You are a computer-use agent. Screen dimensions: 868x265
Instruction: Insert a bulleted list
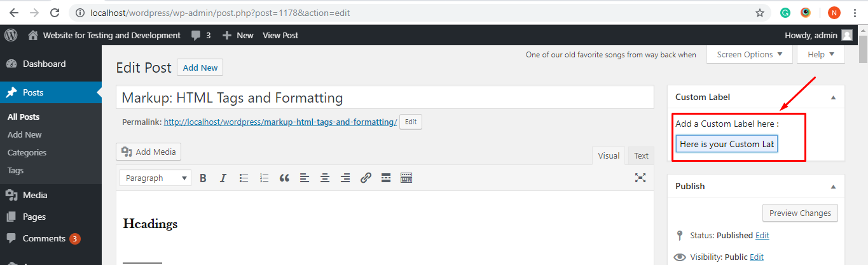pyautogui.click(x=244, y=178)
